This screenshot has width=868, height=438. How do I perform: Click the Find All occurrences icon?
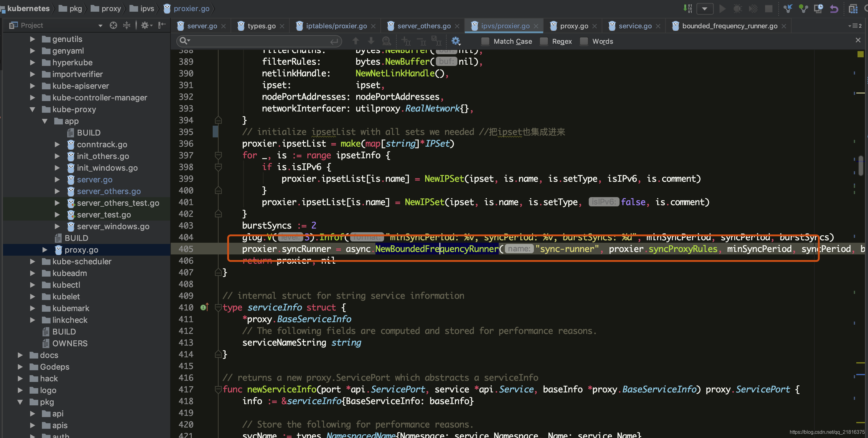[x=387, y=41]
